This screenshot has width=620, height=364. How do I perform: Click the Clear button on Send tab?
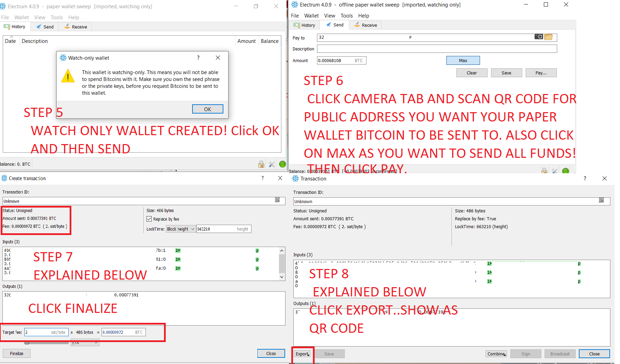[x=472, y=73]
